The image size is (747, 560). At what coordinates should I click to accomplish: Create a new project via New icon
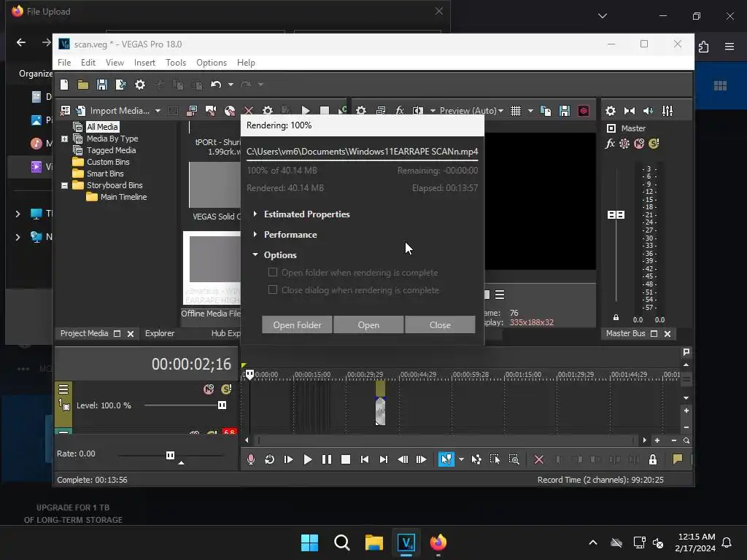(64, 85)
